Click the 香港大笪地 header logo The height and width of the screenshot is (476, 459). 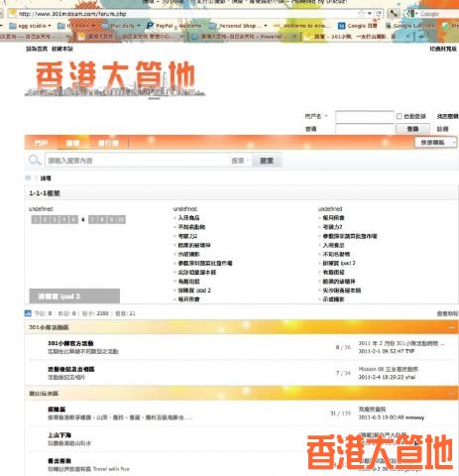tap(115, 79)
